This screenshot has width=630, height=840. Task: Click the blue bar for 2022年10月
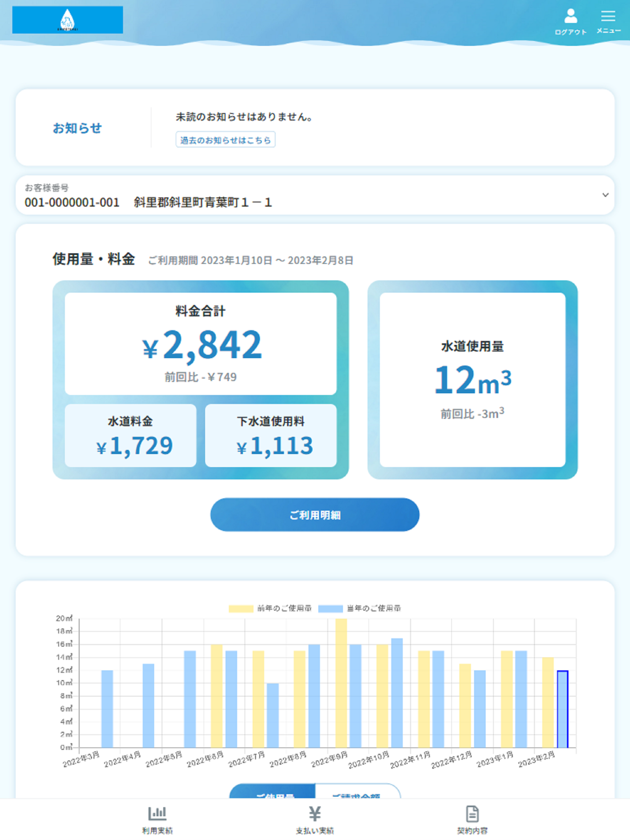pyautogui.click(x=397, y=693)
